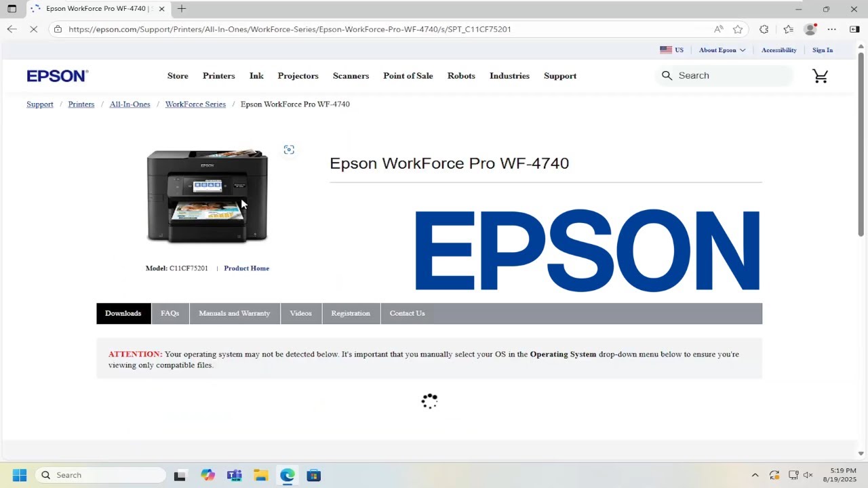Open the Store menu
Screen dimensions: 868x488
tap(178, 76)
